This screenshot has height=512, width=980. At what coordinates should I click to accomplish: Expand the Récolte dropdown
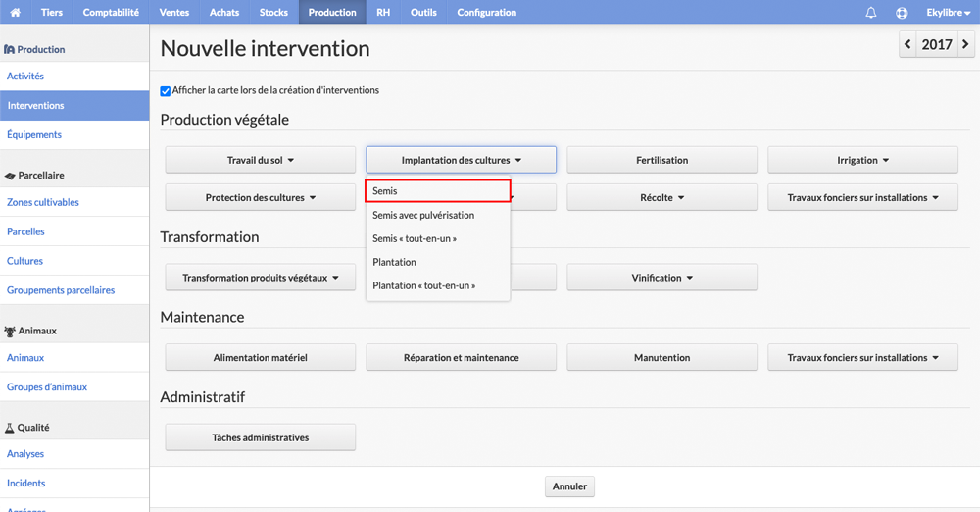[661, 197]
